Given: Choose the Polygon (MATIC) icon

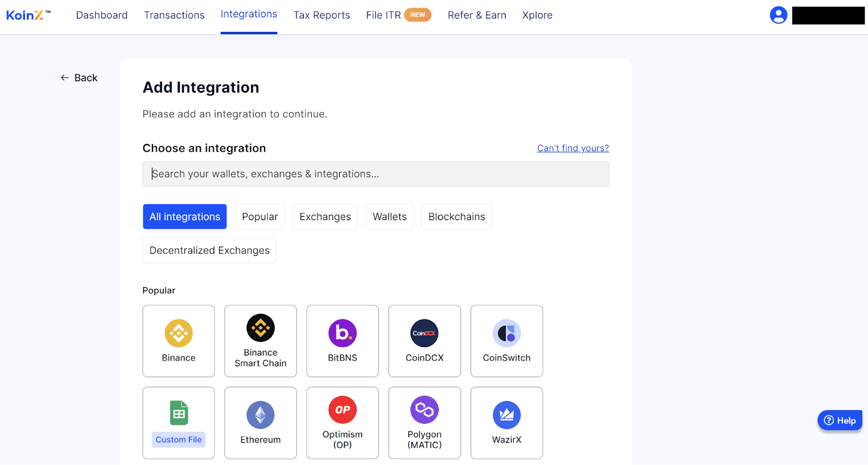Looking at the screenshot, I should click(x=424, y=410).
